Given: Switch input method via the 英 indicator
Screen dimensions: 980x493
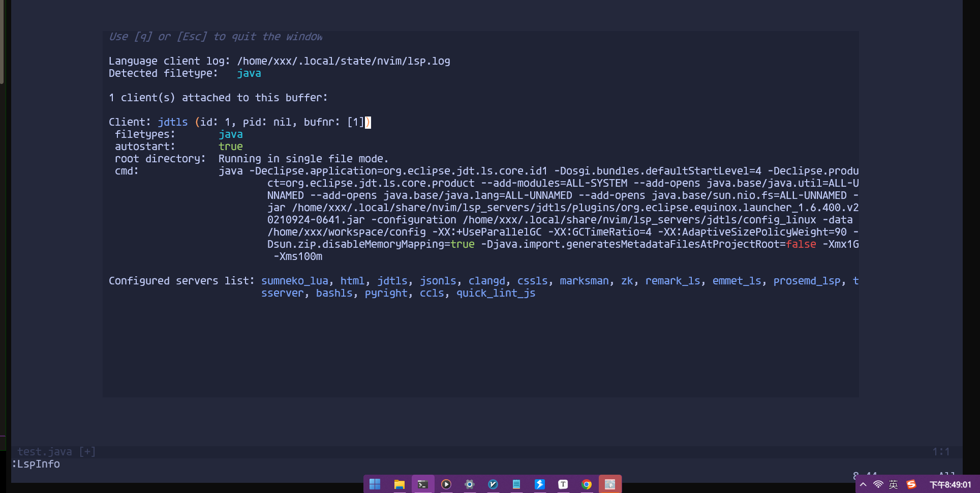Looking at the screenshot, I should click(x=893, y=484).
